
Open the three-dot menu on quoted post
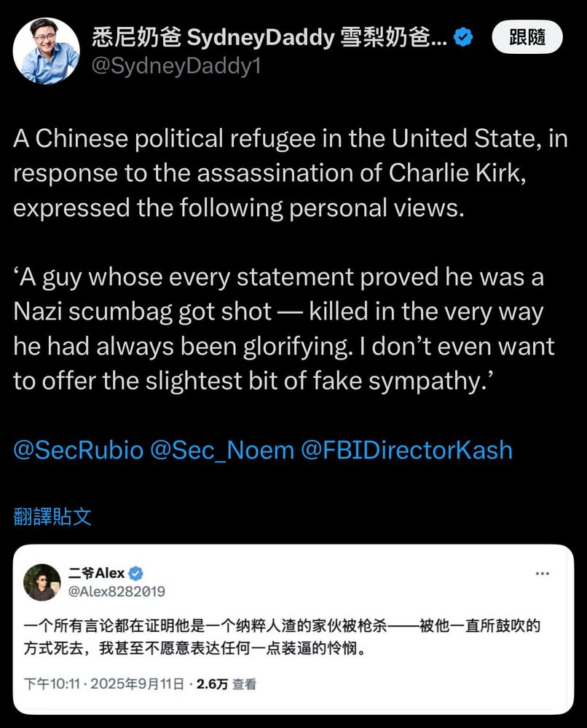point(543,574)
